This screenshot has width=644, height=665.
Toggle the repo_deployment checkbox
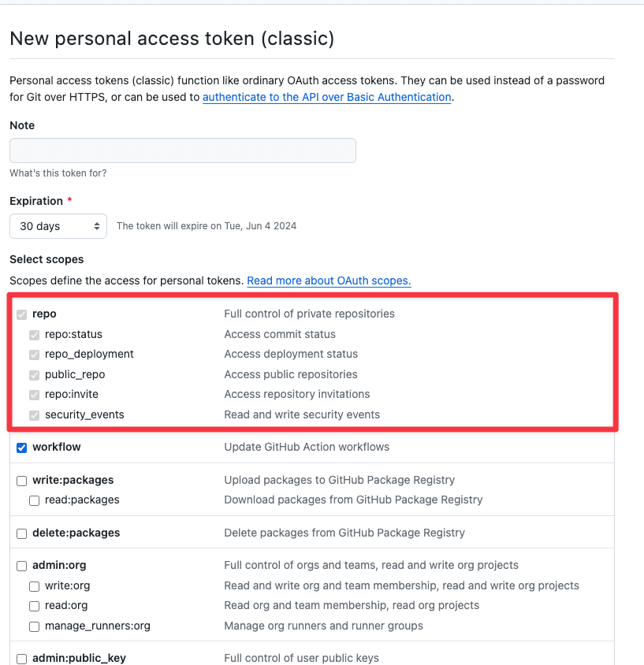(35, 355)
